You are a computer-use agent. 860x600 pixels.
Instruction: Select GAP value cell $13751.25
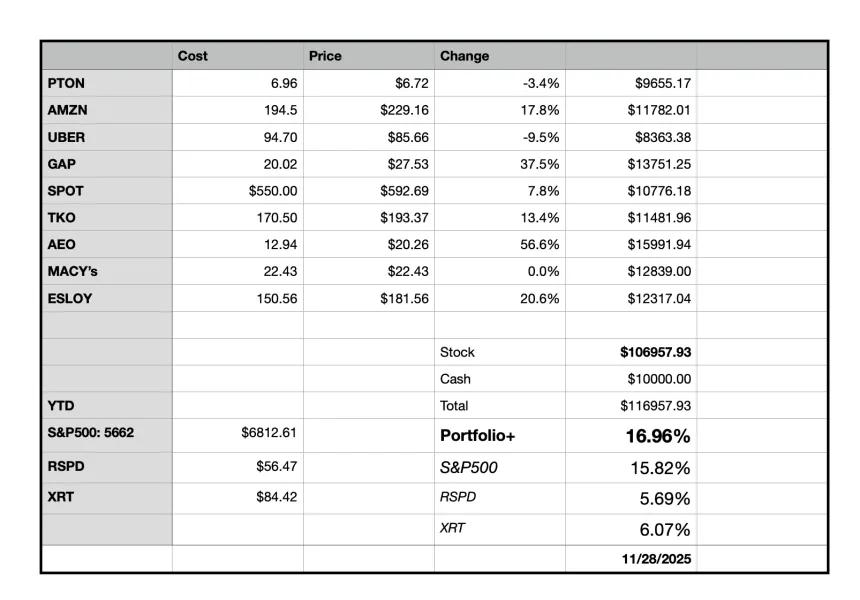tap(631, 164)
